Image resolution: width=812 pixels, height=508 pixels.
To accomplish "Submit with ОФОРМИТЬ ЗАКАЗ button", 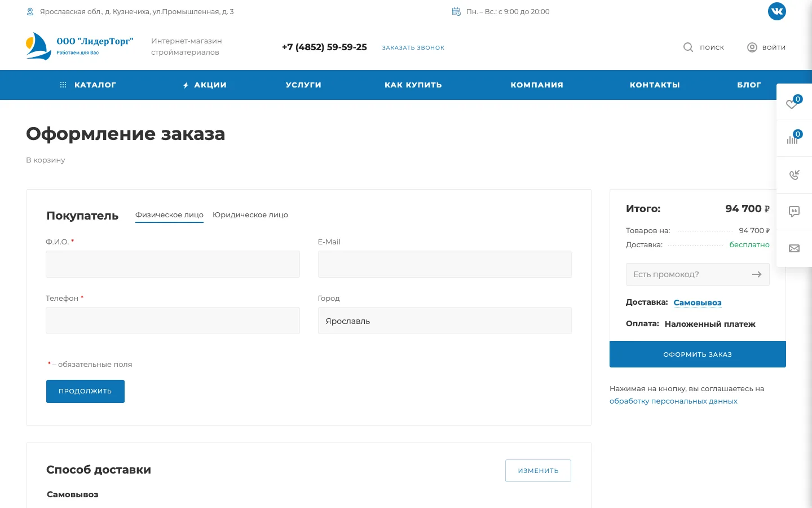I will point(698,354).
